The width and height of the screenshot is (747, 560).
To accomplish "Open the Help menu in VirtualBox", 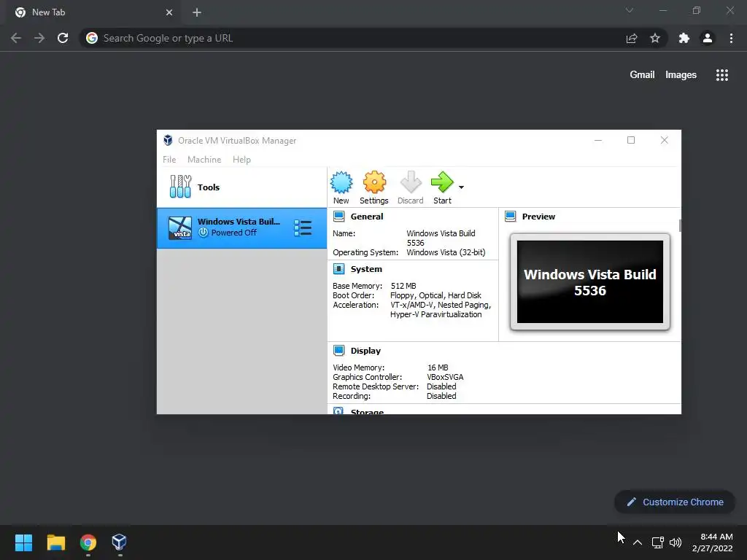I will tap(241, 160).
